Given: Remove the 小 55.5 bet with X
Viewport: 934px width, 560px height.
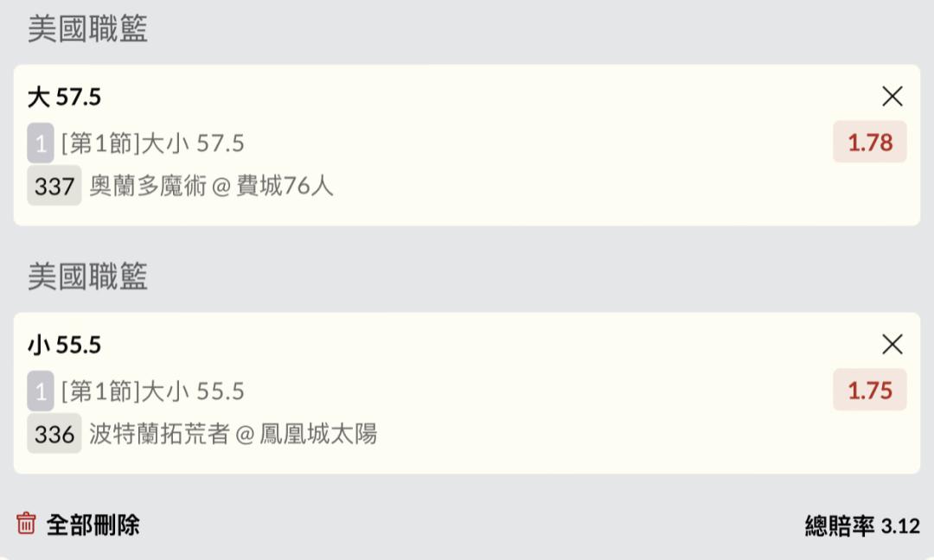Looking at the screenshot, I should pos(892,345).
